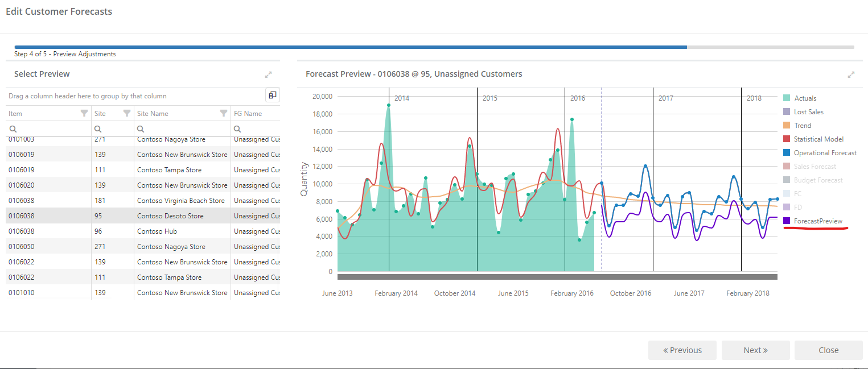Open the Site column filter icon

pos(127,113)
